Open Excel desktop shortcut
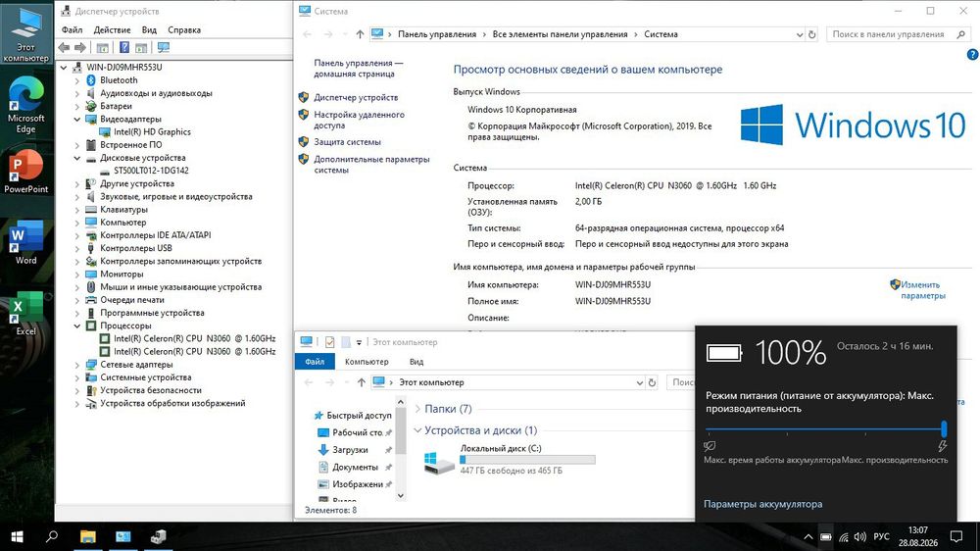This screenshot has width=980, height=551. click(25, 314)
